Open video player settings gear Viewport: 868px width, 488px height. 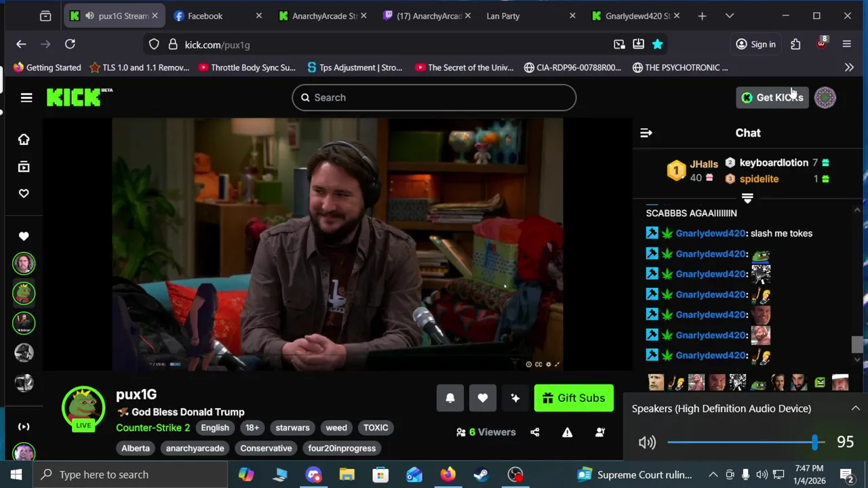tap(548, 364)
